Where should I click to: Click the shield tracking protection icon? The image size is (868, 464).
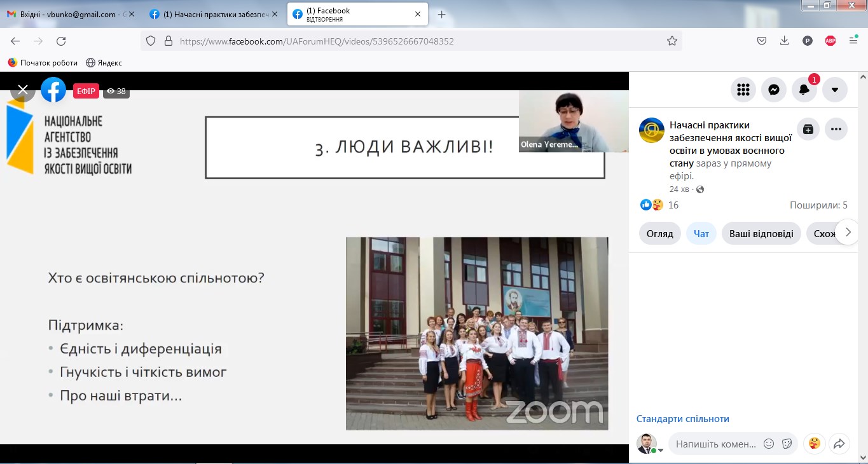pos(151,41)
